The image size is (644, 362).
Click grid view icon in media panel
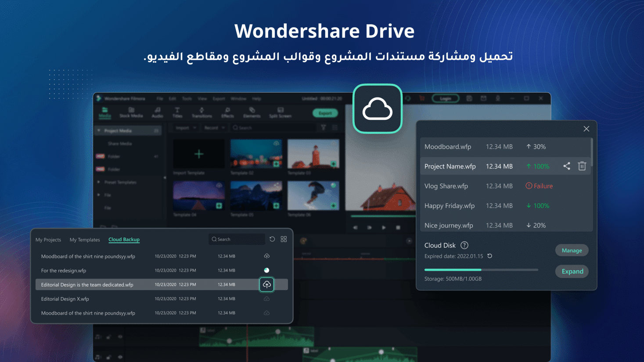(x=335, y=128)
